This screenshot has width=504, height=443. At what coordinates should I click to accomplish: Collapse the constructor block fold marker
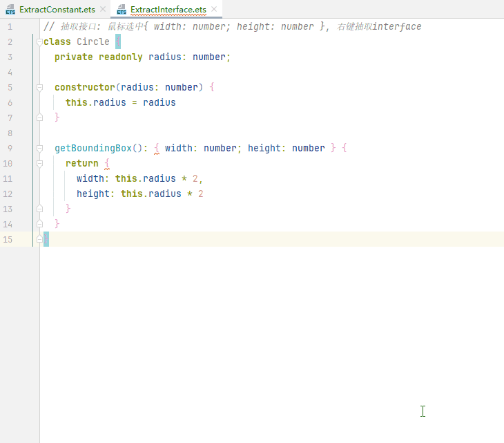click(39, 88)
